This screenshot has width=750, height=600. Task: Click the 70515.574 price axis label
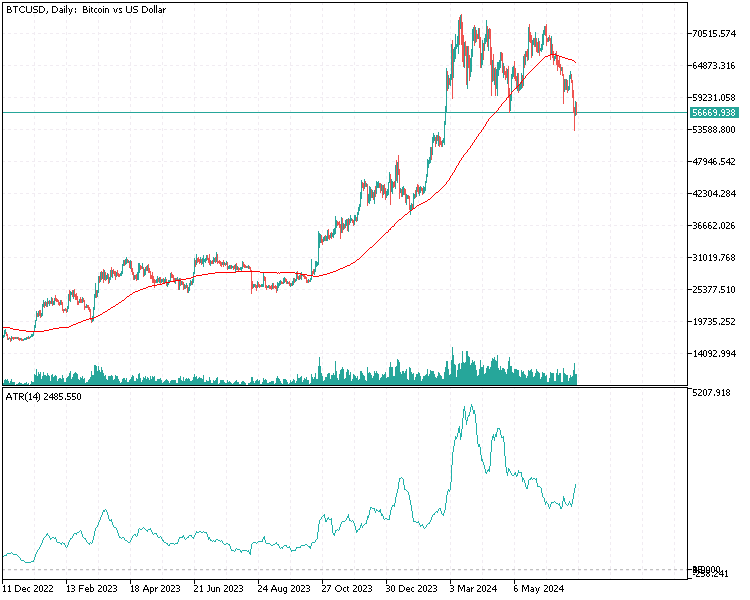pos(714,34)
